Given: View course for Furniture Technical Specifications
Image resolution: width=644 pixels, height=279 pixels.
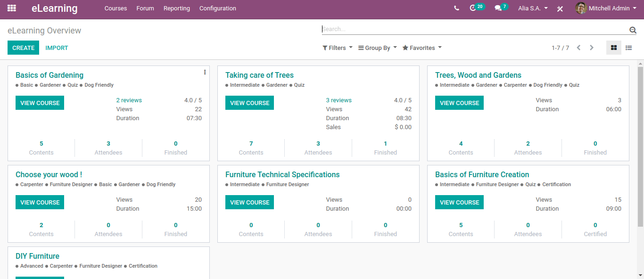Looking at the screenshot, I should 249,202.
